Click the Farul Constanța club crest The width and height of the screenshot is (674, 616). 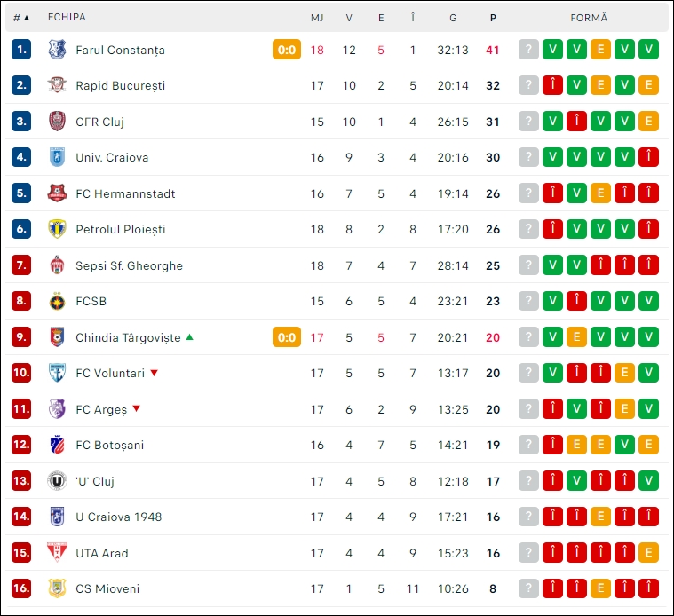tap(57, 50)
